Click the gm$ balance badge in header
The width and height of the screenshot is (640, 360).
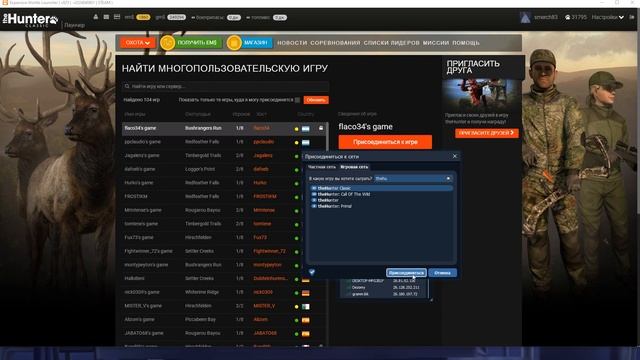[x=176, y=17]
